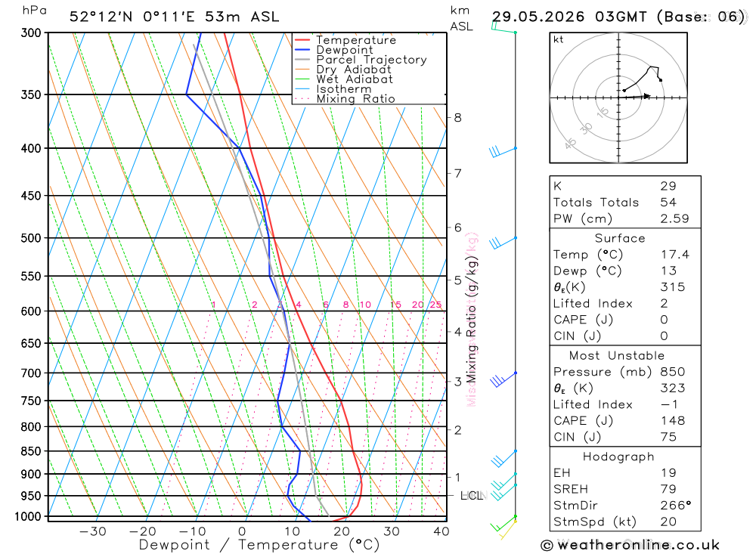756x554 pixels.
Task: Click the 'Temperature' legend entry
Action: 345,40
